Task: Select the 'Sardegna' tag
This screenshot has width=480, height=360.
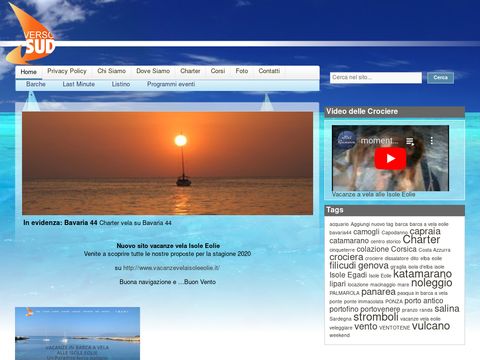Action: (x=340, y=319)
